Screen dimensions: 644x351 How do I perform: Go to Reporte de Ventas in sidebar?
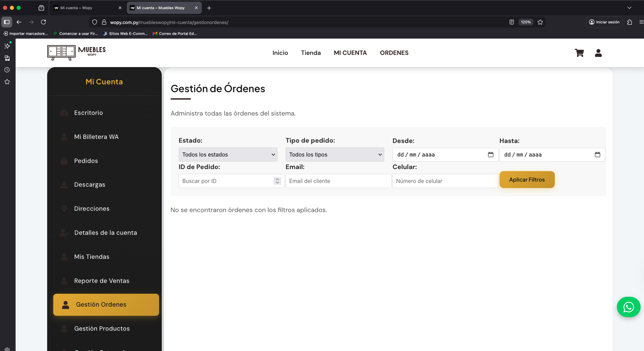pos(101,281)
